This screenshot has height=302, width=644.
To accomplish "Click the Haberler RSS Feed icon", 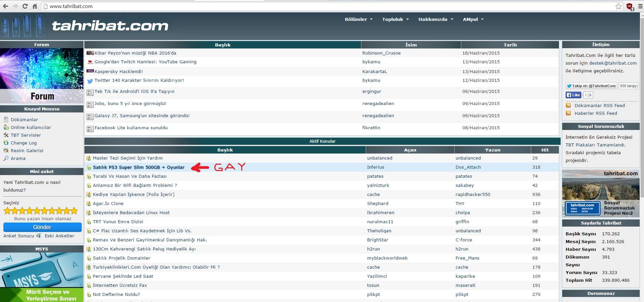I will click(568, 113).
